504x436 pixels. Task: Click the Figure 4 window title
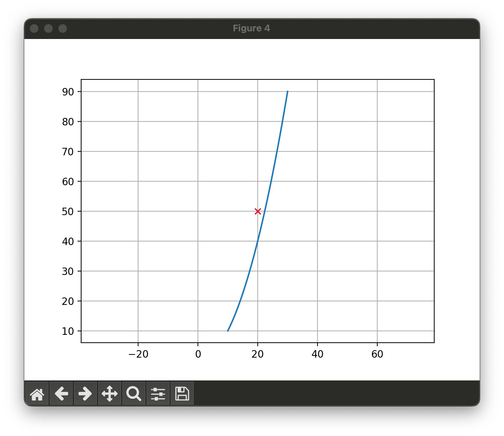coord(252,28)
